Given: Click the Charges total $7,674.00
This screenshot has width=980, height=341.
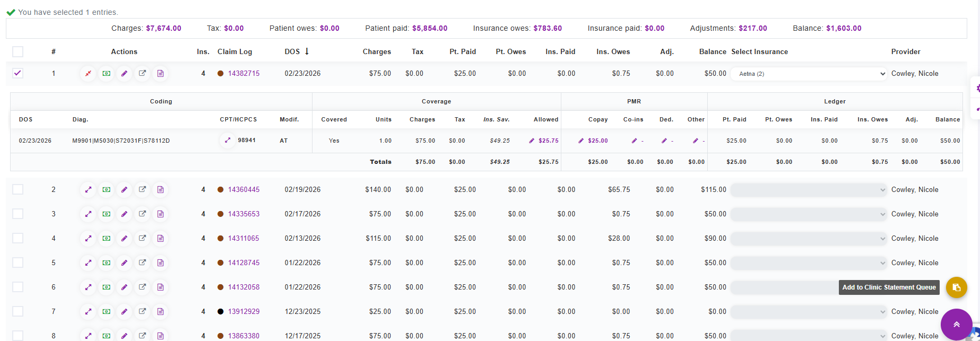Looking at the screenshot, I should (163, 28).
